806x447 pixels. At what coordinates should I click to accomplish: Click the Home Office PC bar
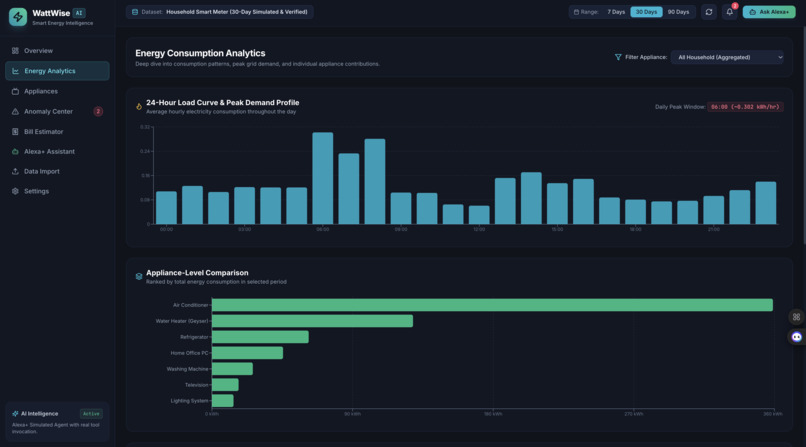pyautogui.click(x=247, y=353)
